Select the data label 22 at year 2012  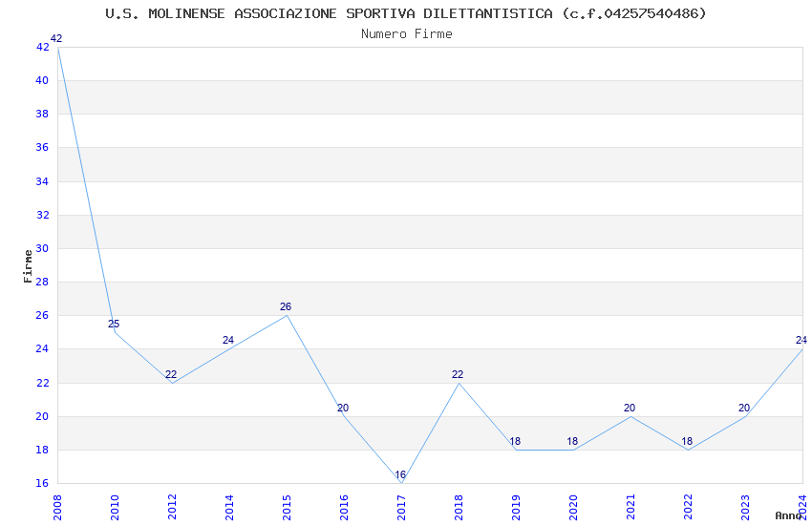(x=171, y=374)
